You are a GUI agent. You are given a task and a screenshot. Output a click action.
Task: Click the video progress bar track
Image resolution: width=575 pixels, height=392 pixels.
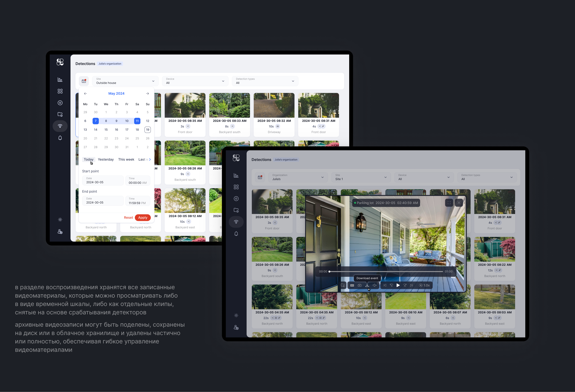tap(386, 272)
